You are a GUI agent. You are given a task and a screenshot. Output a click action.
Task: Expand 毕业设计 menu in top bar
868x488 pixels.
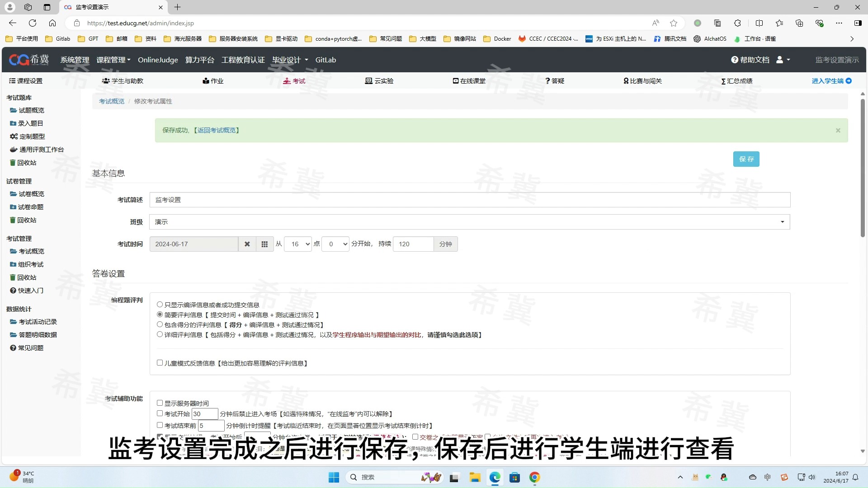[x=290, y=60]
